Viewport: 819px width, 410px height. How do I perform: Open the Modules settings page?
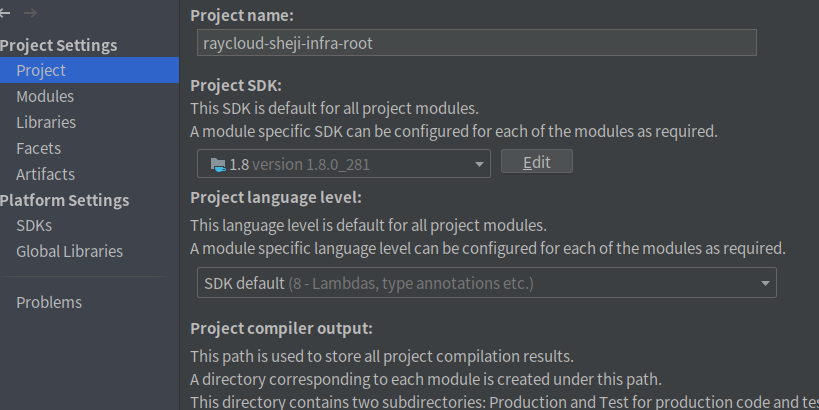pyautogui.click(x=45, y=96)
